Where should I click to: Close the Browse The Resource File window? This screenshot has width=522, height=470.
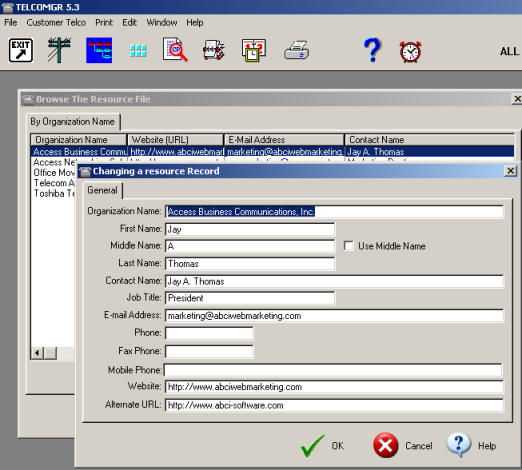(x=516, y=99)
